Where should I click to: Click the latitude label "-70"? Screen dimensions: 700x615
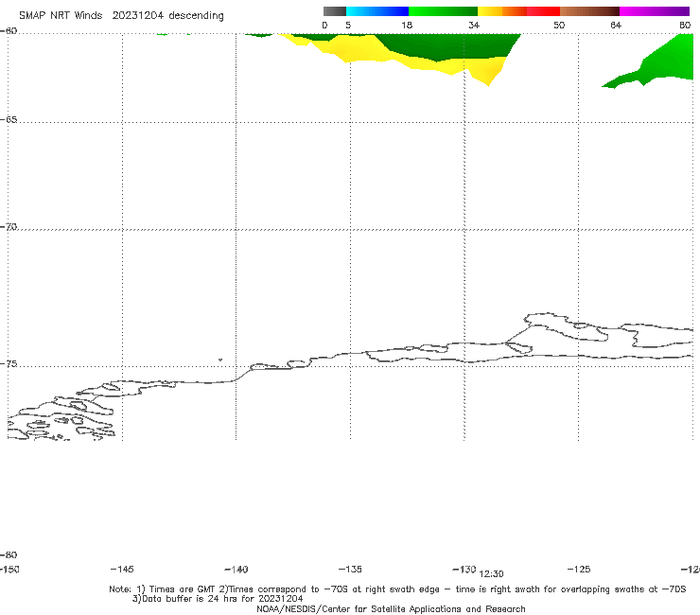tap(9, 227)
